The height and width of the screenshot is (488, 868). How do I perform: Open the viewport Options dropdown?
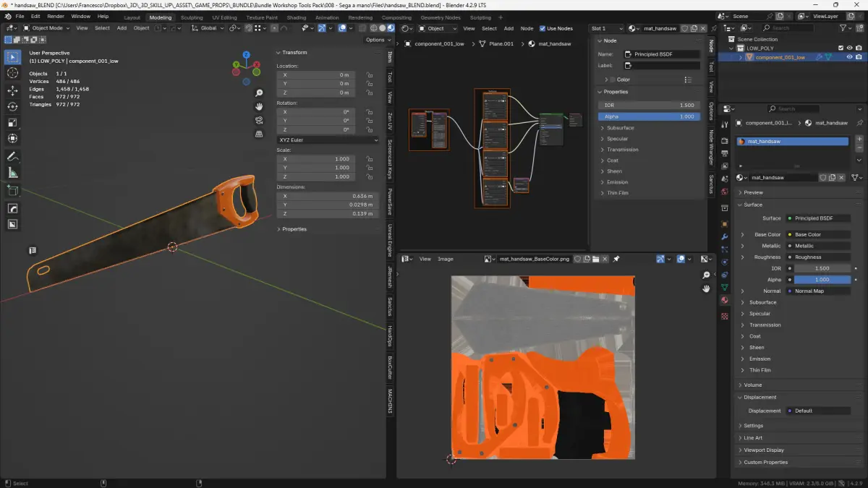click(378, 40)
